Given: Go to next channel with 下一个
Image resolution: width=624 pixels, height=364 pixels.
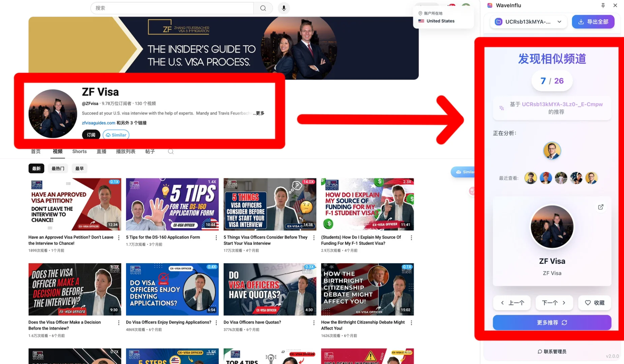Looking at the screenshot, I should (x=554, y=303).
